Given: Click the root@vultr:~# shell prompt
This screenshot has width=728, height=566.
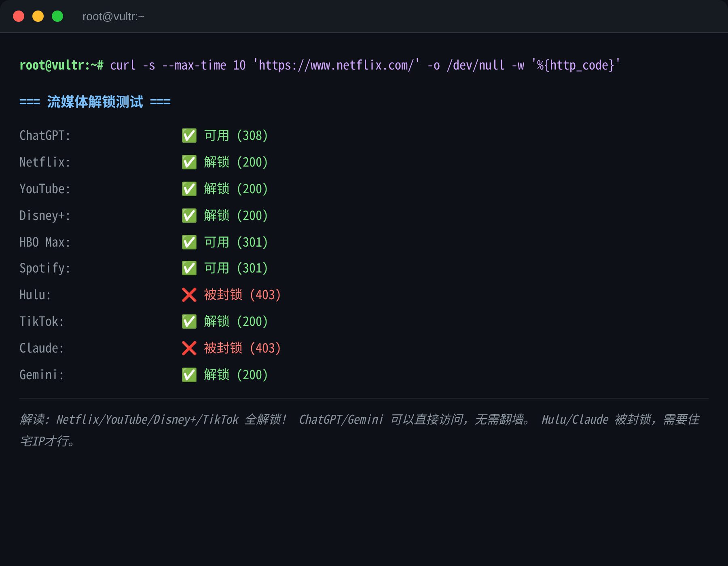Looking at the screenshot, I should pos(61,65).
